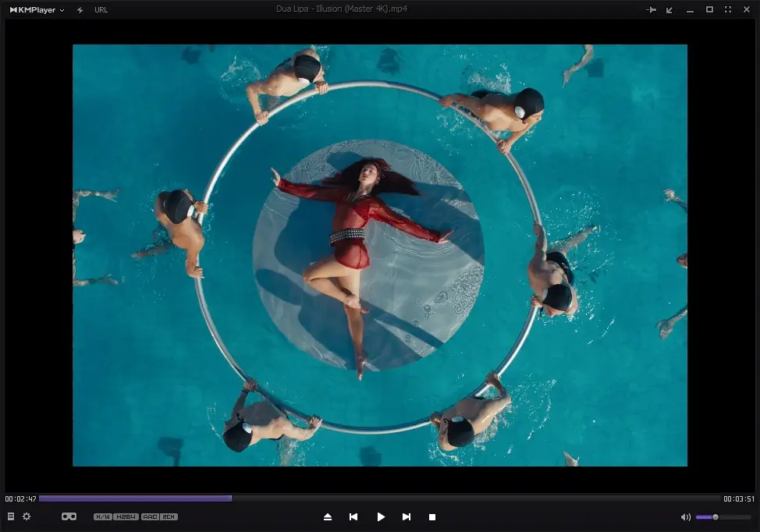Click the total duration 00:03:51
Screen dimensions: 760x532
pyautogui.click(x=739, y=498)
